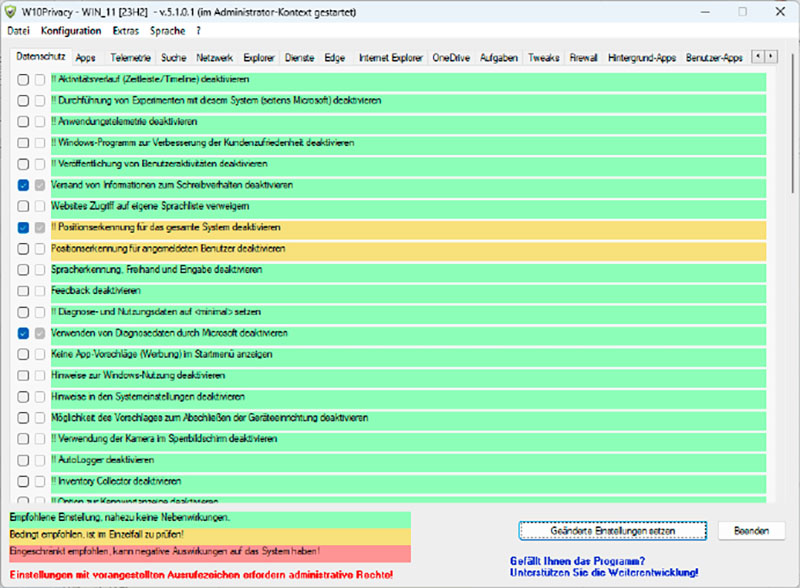Click green legend Empfohlene Einstellung

tap(210, 518)
